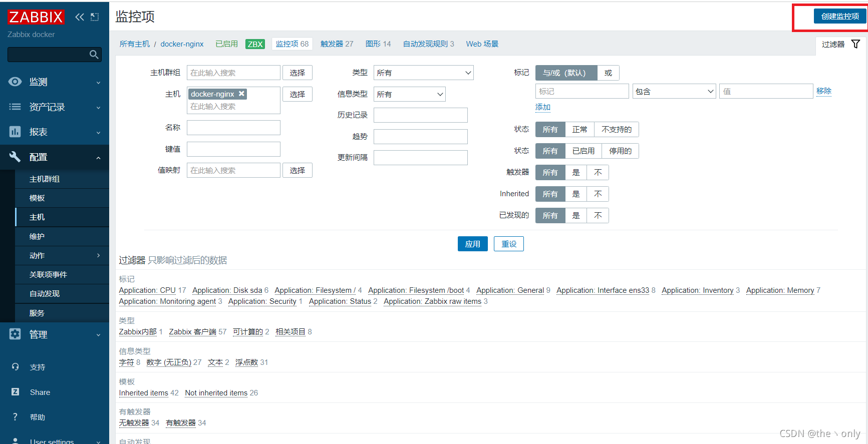868x444 pixels.
Task: Click the bar chart icon for 报表
Action: tap(15, 132)
